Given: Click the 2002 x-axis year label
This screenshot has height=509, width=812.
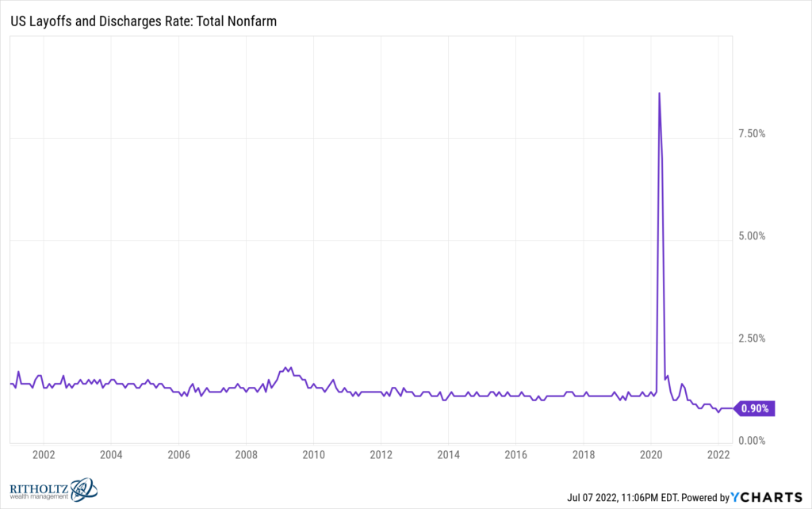Looking at the screenshot, I should tap(44, 454).
